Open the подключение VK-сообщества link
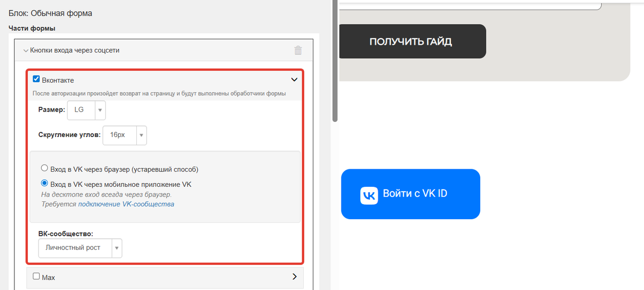The image size is (644, 290). click(x=126, y=204)
